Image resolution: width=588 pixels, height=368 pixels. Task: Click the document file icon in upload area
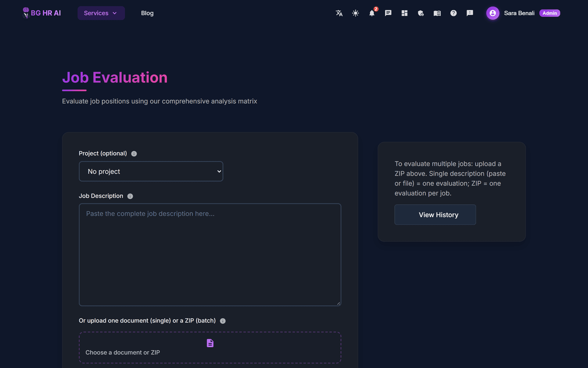click(210, 343)
